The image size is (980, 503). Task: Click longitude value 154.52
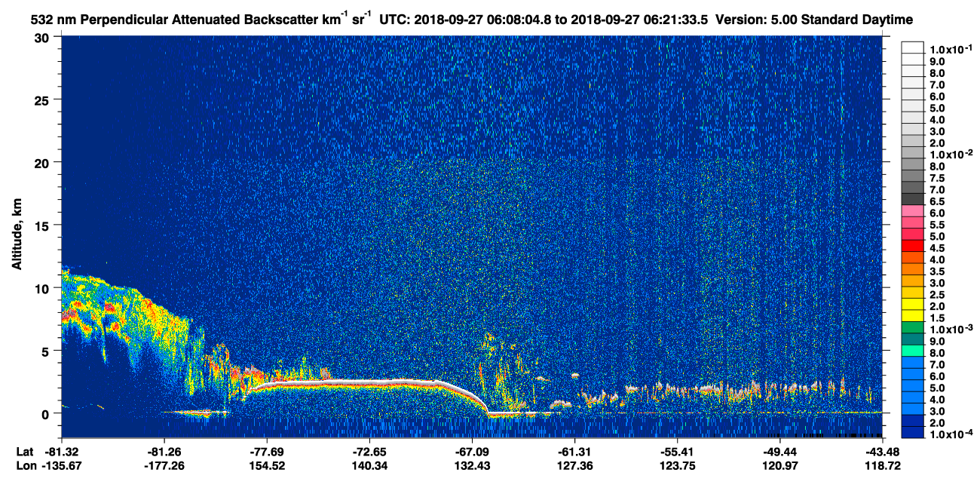coord(266,465)
